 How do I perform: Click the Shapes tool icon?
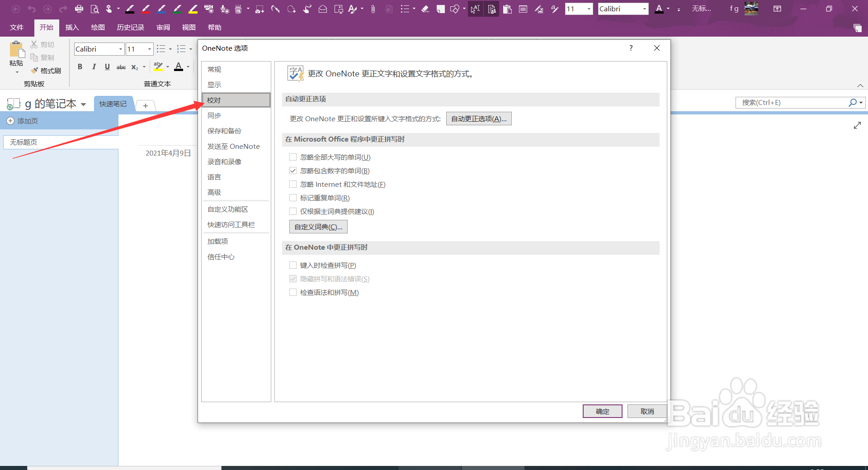point(455,9)
